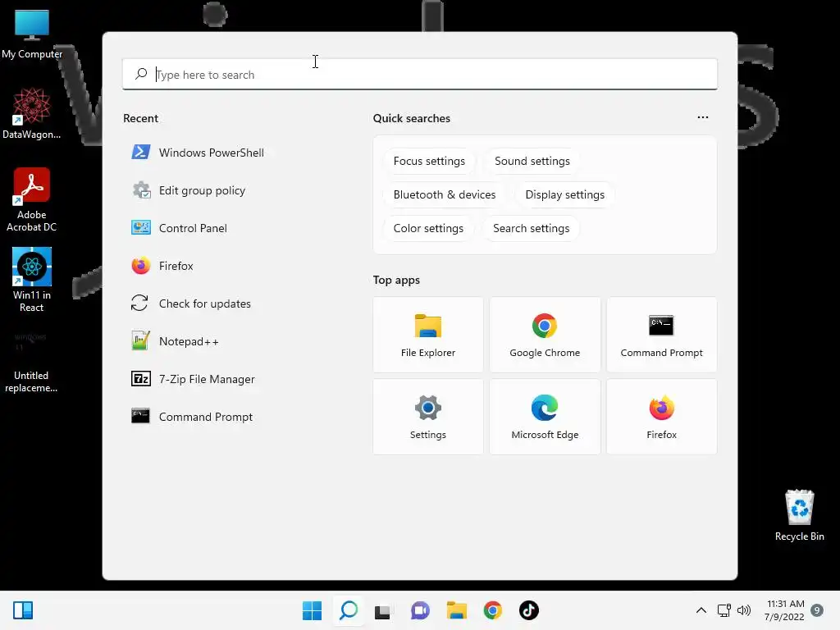
Task: Show hidden icons in the system tray
Action: click(701, 610)
